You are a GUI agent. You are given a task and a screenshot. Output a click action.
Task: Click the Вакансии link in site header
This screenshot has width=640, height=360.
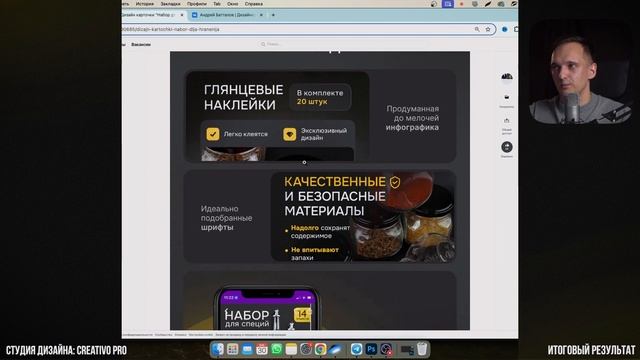pyautogui.click(x=141, y=44)
